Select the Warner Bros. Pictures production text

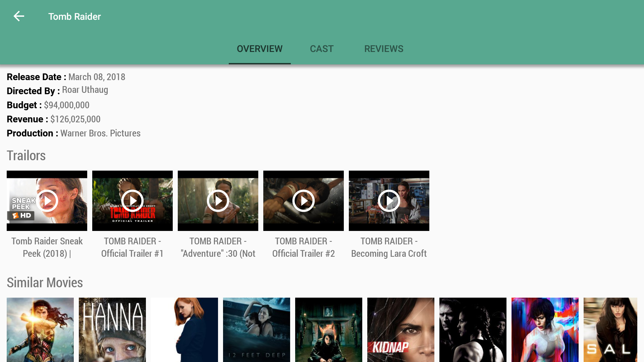pos(100,133)
